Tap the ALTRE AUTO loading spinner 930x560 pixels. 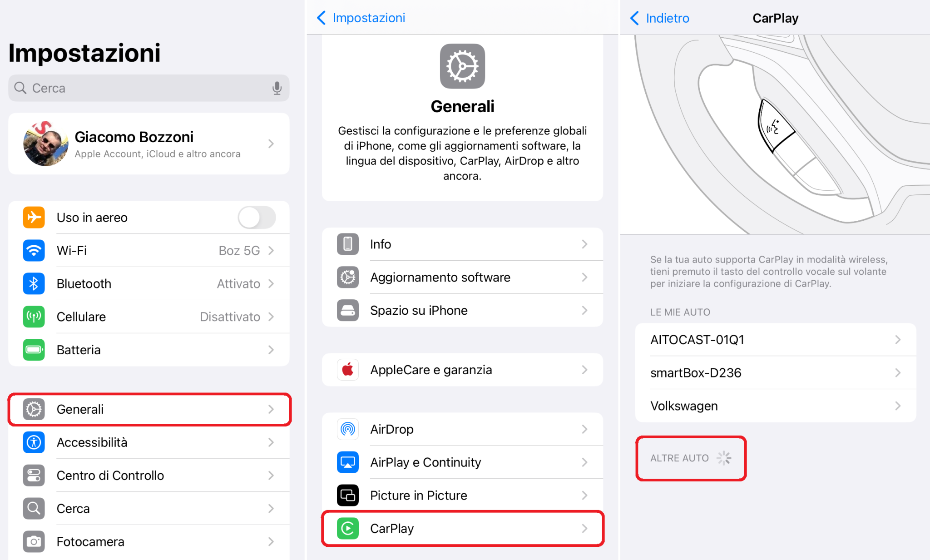pyautogui.click(x=723, y=458)
